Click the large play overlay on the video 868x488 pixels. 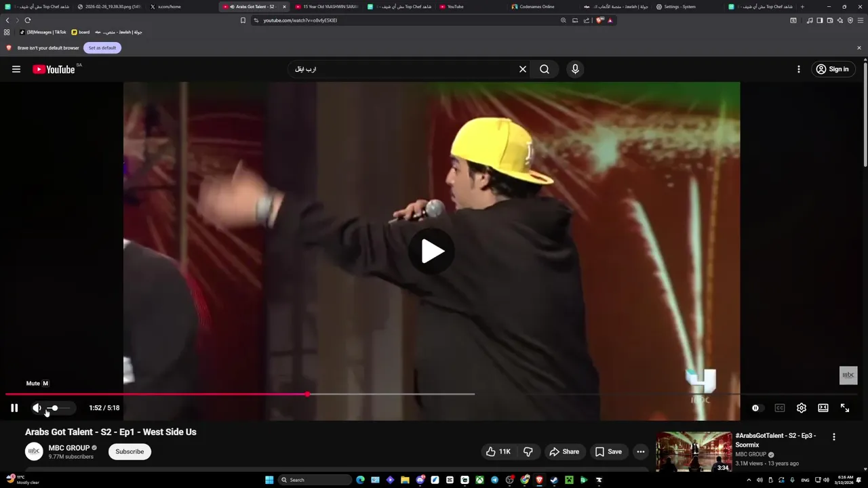point(432,251)
